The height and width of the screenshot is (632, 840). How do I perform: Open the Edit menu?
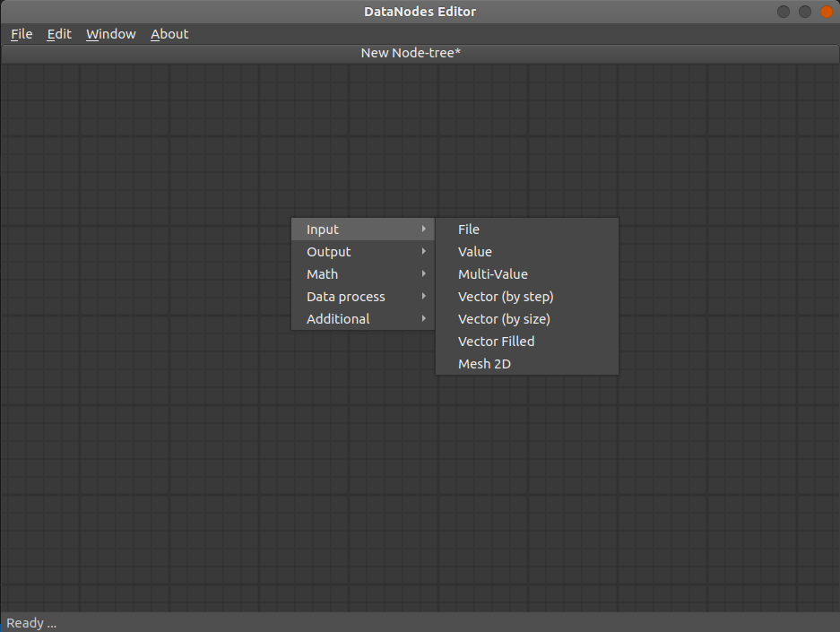coord(59,34)
